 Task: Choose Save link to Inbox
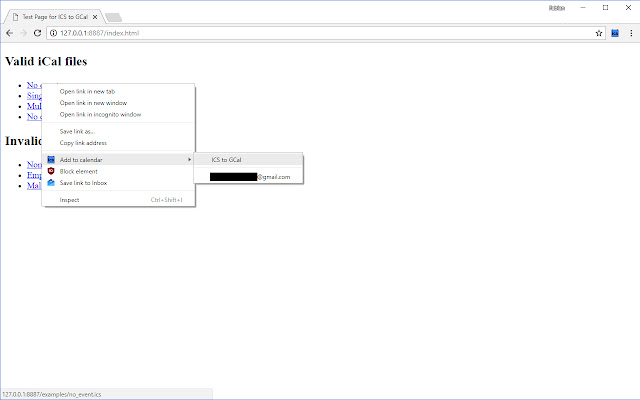(x=118, y=183)
